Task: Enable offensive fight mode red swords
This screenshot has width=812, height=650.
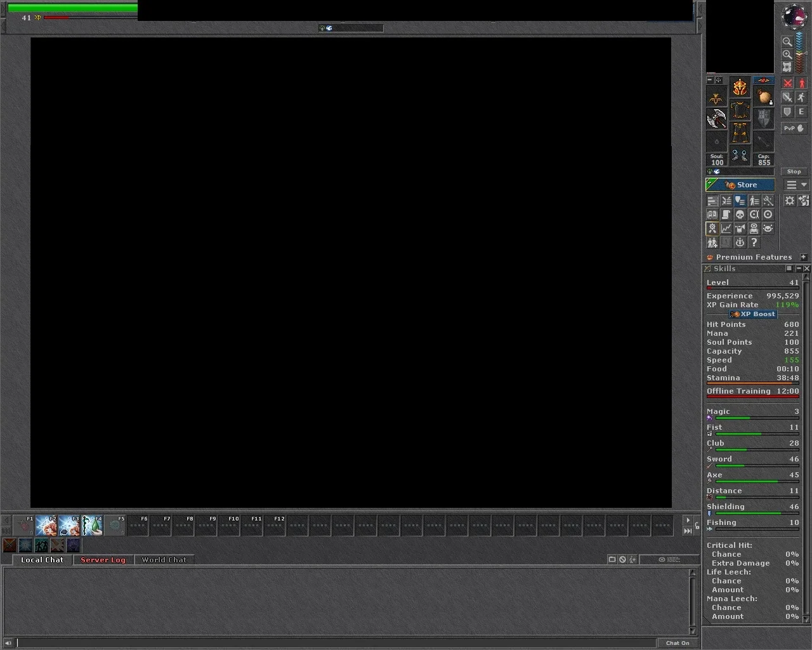Action: 787,83
